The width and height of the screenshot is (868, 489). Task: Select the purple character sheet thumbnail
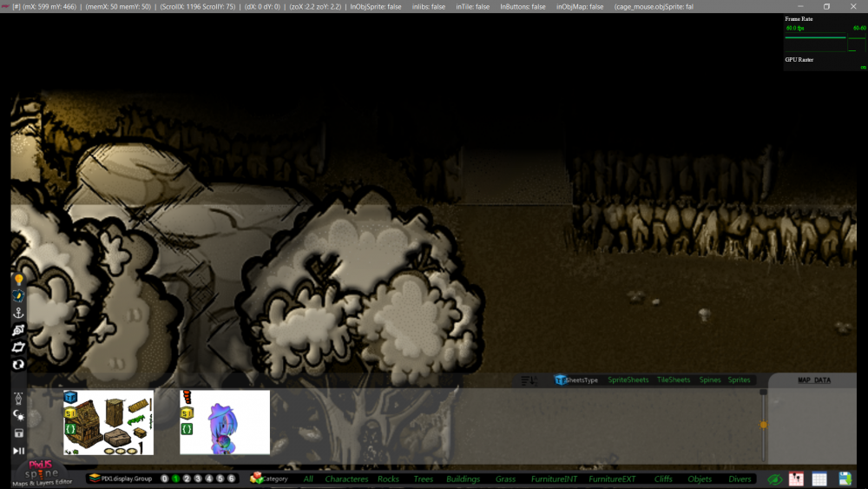225,422
